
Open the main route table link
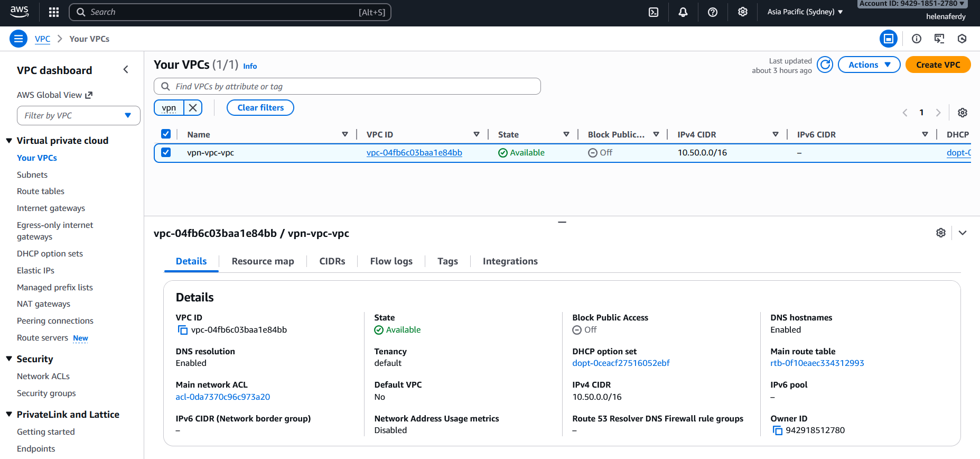tap(817, 363)
